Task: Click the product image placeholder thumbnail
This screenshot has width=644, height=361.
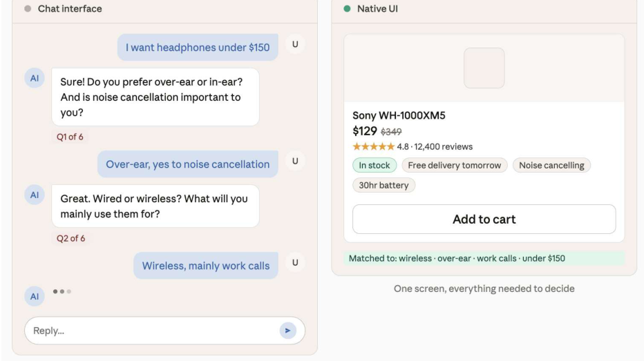Action: coord(484,68)
